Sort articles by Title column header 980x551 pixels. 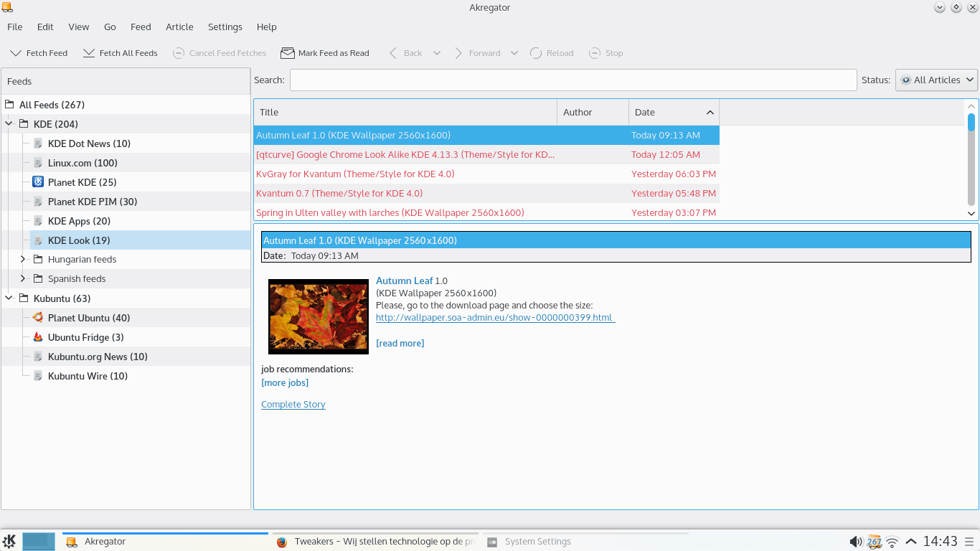405,112
